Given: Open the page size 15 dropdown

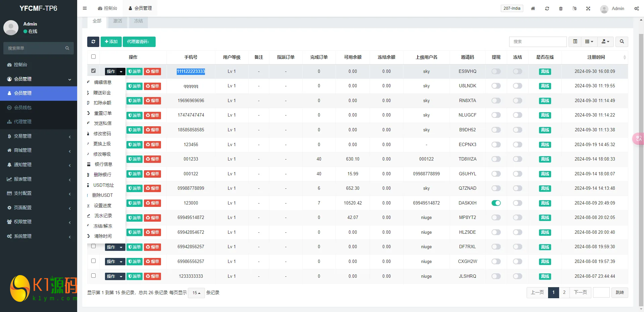Looking at the screenshot, I should (x=196, y=293).
